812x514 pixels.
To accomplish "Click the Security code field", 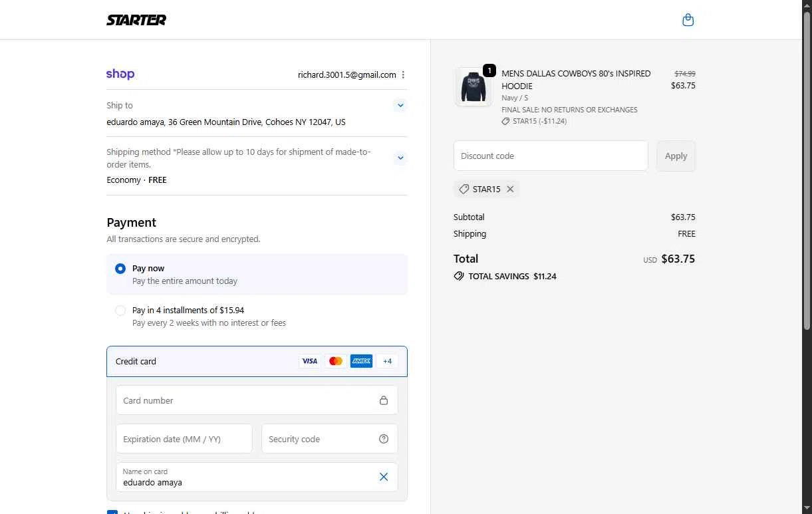I will pos(330,439).
